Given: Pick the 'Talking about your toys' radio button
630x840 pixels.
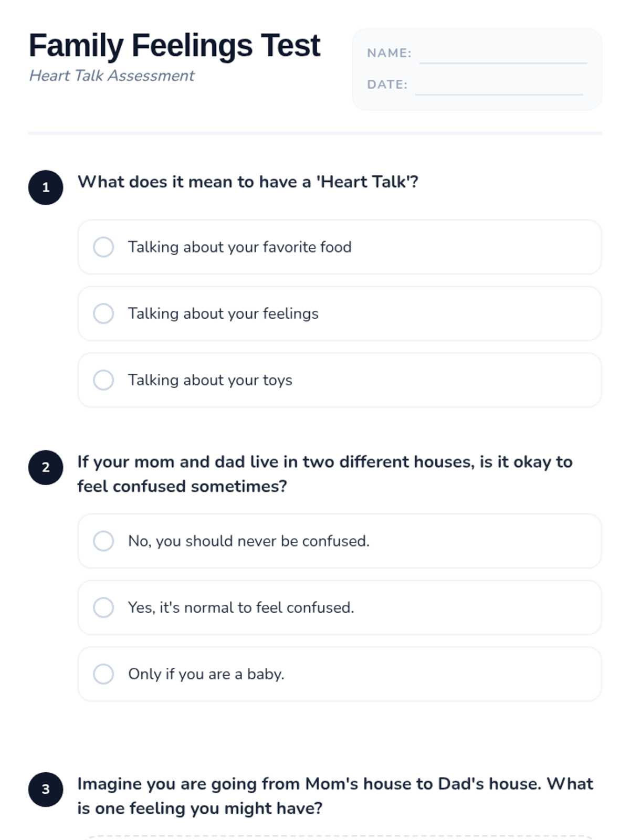Looking at the screenshot, I should (103, 380).
